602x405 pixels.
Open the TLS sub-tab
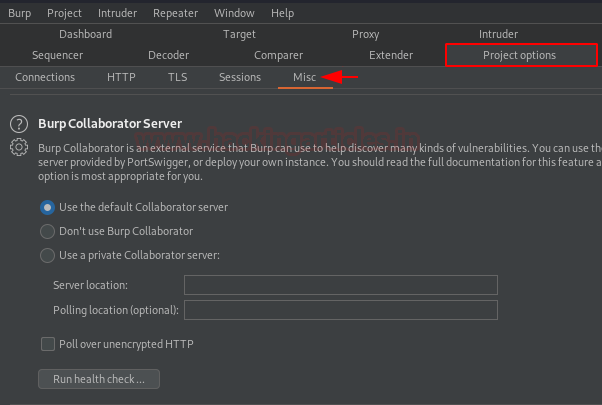point(177,77)
